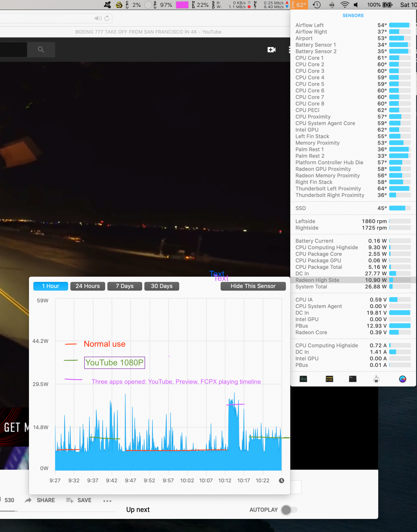Switch the graph to 24 Hours

tap(88, 286)
